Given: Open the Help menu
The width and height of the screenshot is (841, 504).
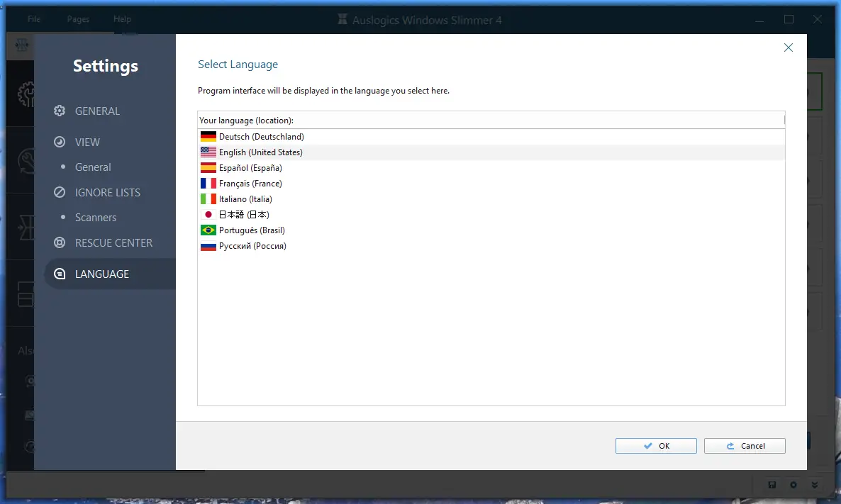Looking at the screenshot, I should coord(121,19).
